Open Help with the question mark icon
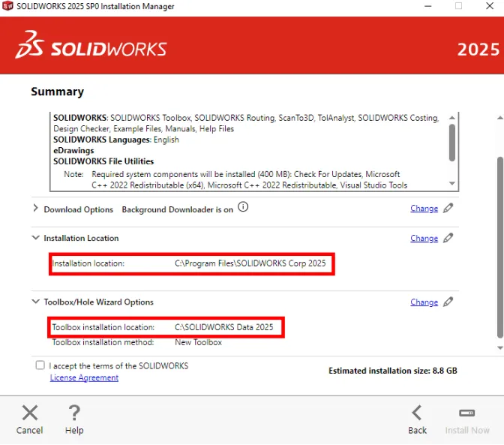Image resolution: width=504 pixels, height=445 pixels. point(74,413)
